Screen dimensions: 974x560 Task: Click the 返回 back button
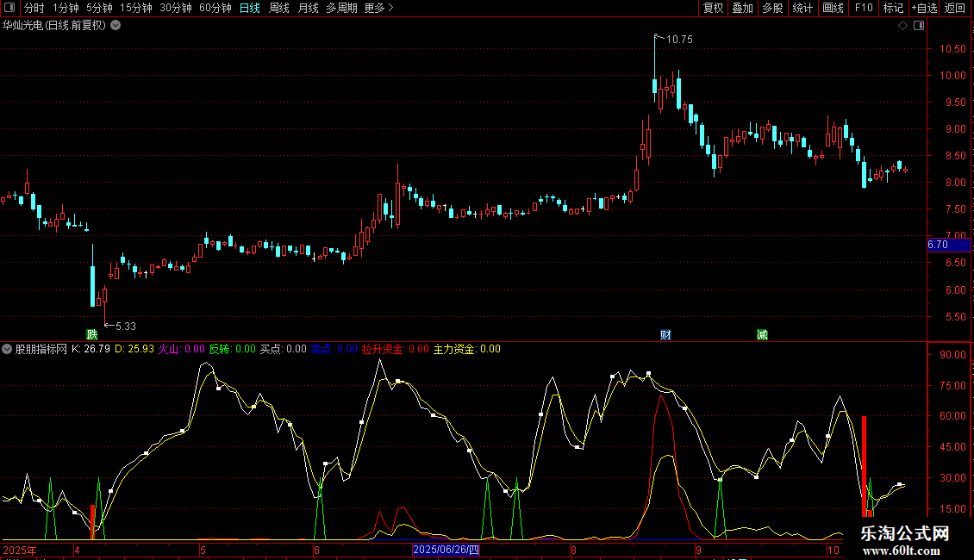pyautogui.click(x=955, y=8)
